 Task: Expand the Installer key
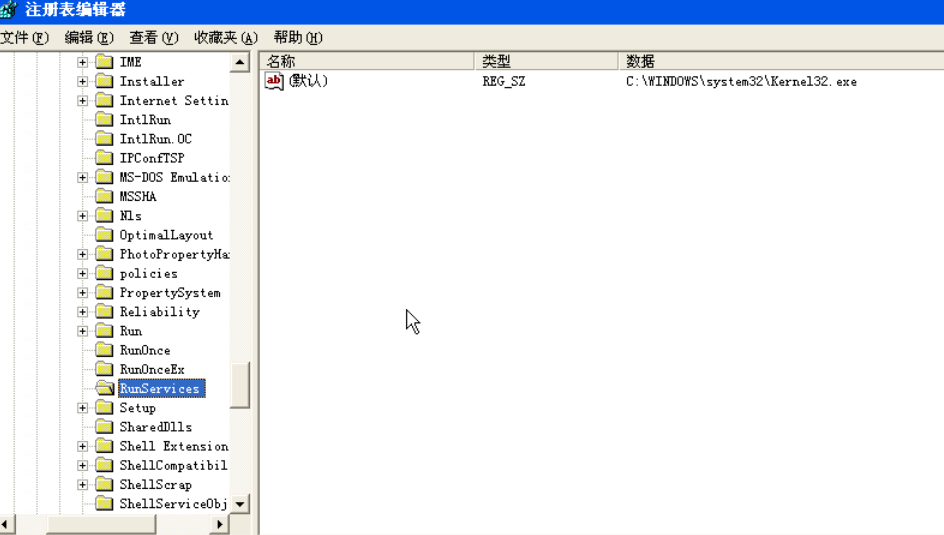coord(82,81)
